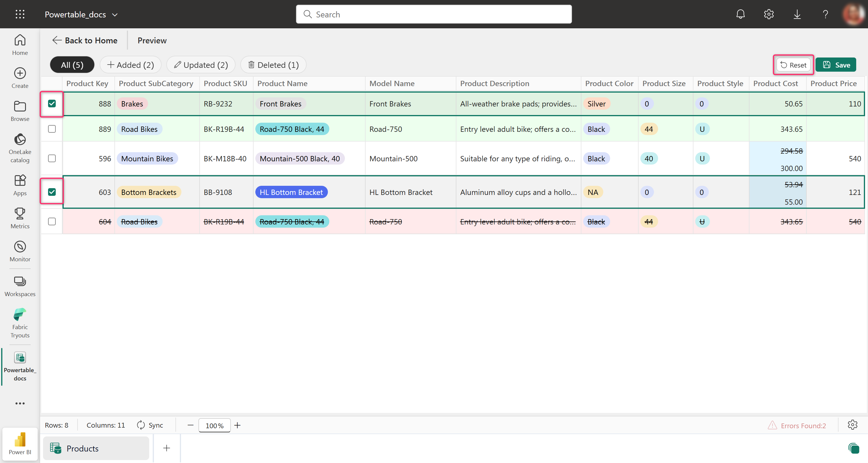Click the notifications bell icon

tap(740, 14)
